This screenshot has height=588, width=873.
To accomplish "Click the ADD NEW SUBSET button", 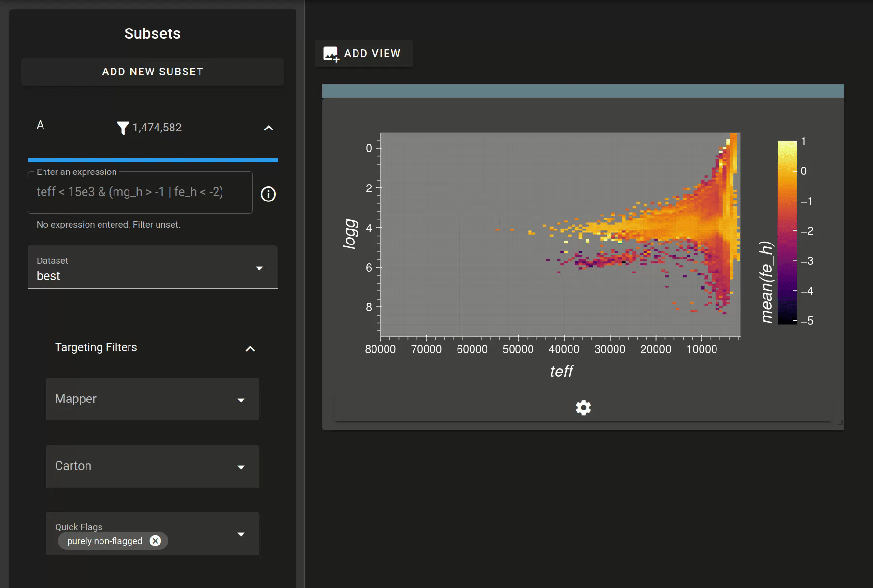I will coord(152,72).
